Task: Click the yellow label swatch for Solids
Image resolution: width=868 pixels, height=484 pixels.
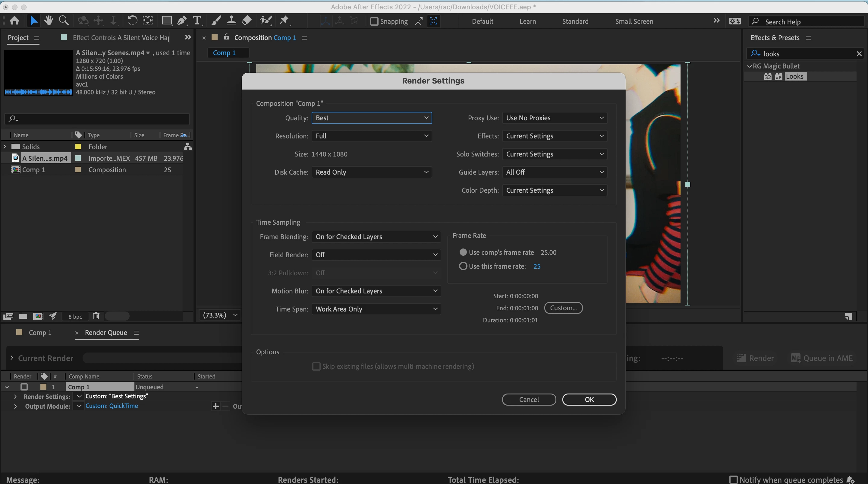Action: pos(78,147)
